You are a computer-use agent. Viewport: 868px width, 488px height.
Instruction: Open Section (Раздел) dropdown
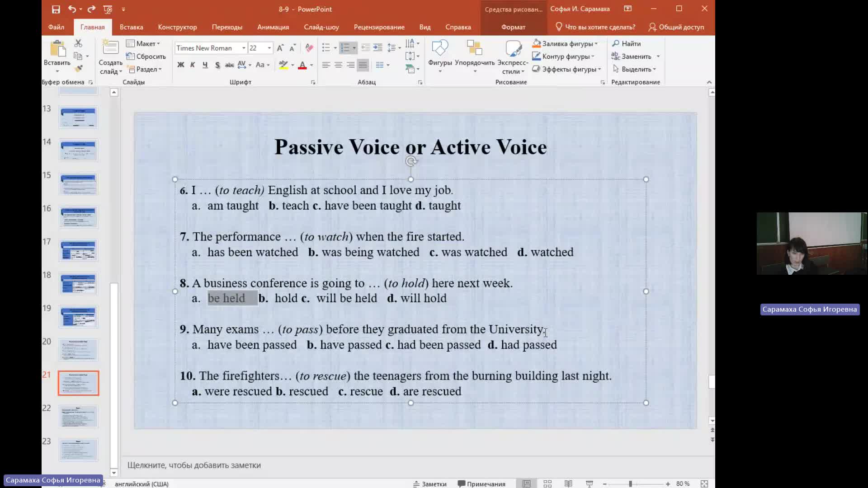pyautogui.click(x=145, y=69)
